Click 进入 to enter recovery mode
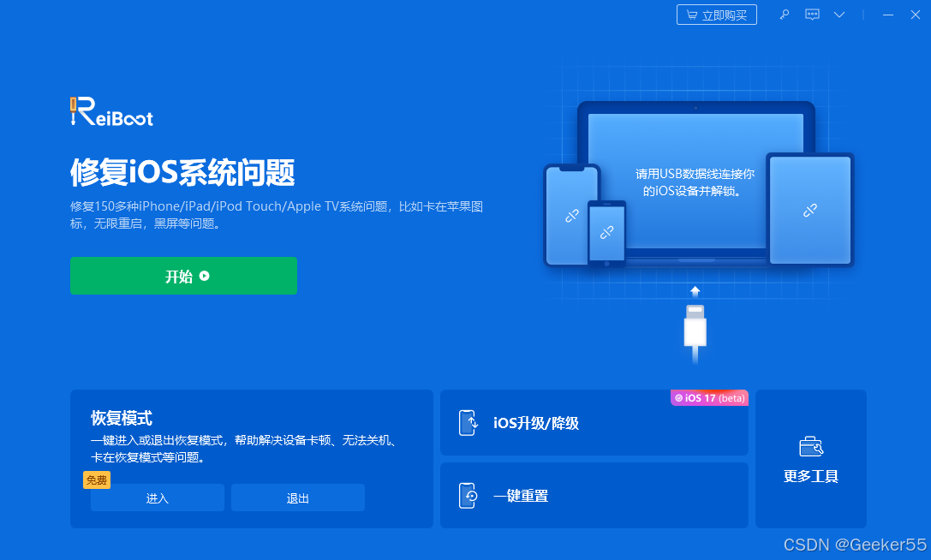 158,497
